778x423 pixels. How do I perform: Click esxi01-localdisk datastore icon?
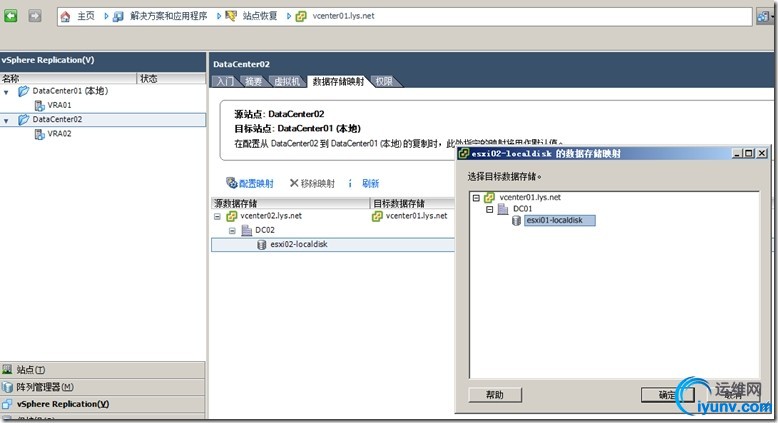(517, 221)
